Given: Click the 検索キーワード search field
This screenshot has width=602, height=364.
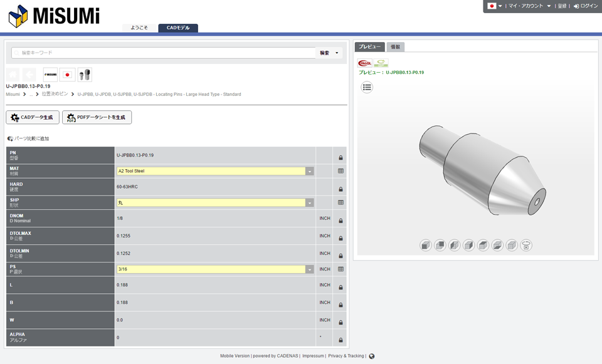Looking at the screenshot, I should click(163, 53).
